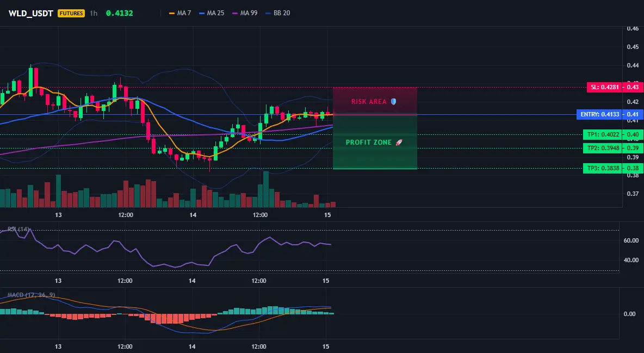
Task: Click the rocket icon beside PROFIT ZONE
Action: pyautogui.click(x=399, y=142)
